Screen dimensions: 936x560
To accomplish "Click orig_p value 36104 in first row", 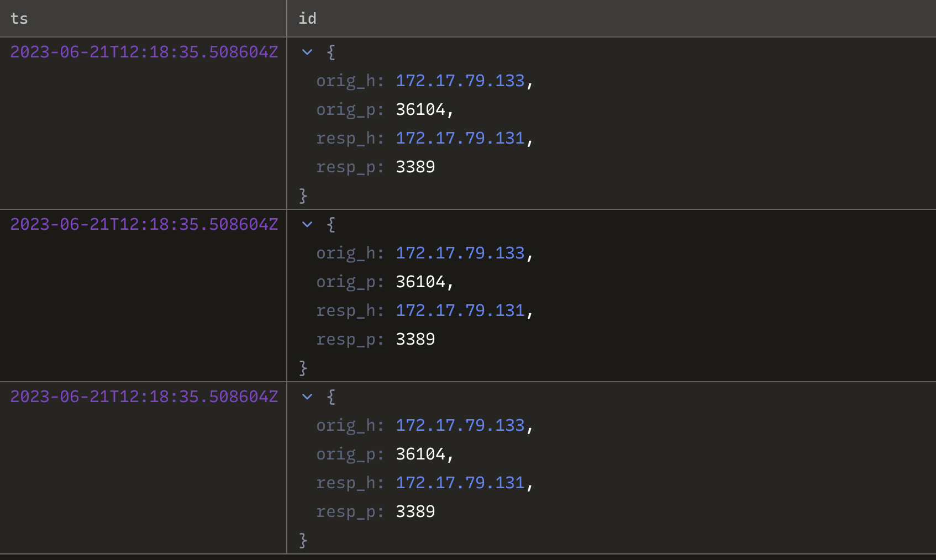I will click(420, 109).
